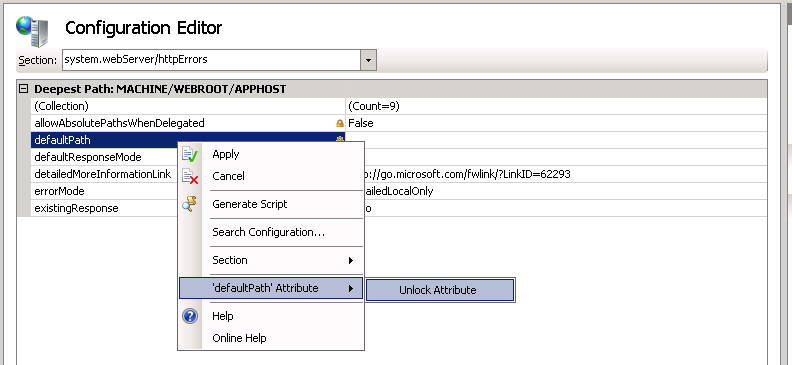Open Online Help menu entry

coord(271,338)
